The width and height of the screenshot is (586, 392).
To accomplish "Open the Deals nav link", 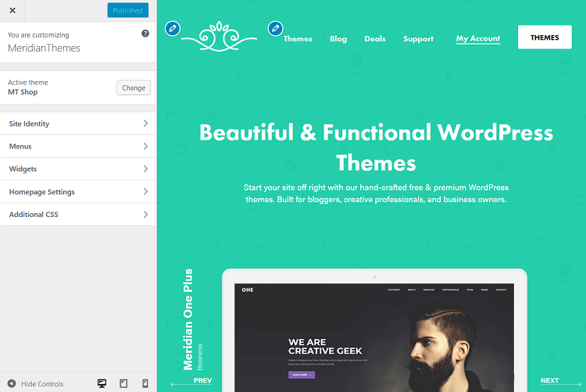I will coord(375,39).
